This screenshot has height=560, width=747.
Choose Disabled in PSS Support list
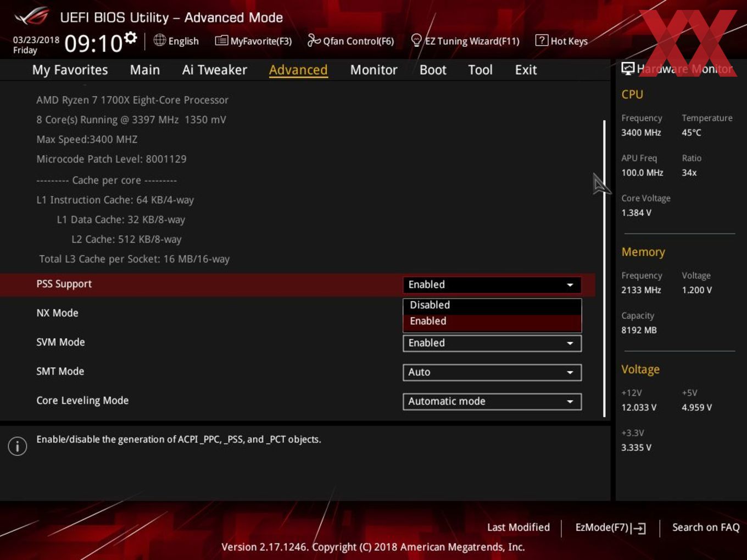coord(492,305)
